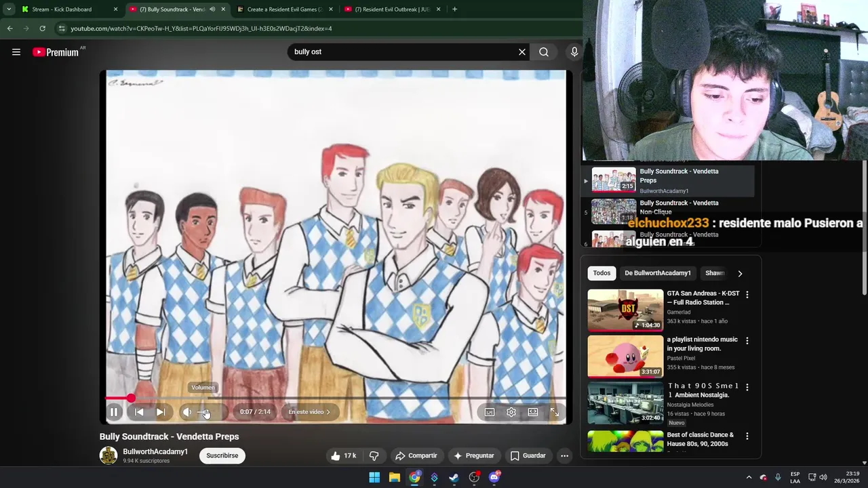Open a new browser tab
The image size is (868, 488).
click(x=454, y=9)
